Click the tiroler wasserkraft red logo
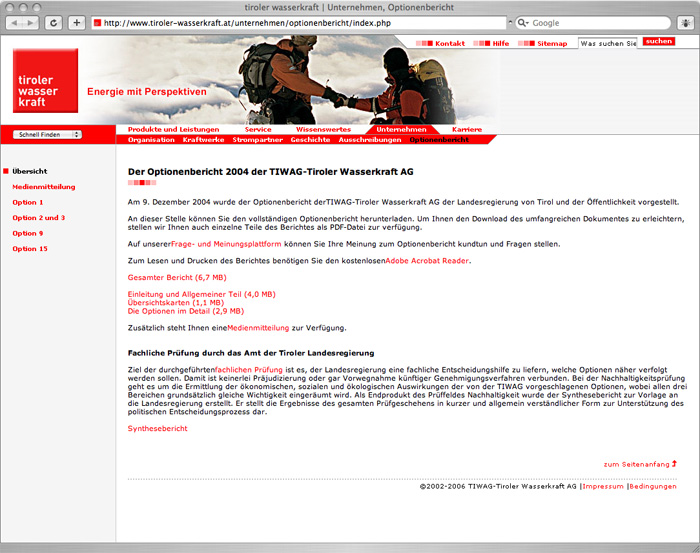The image size is (700, 553). [x=46, y=80]
